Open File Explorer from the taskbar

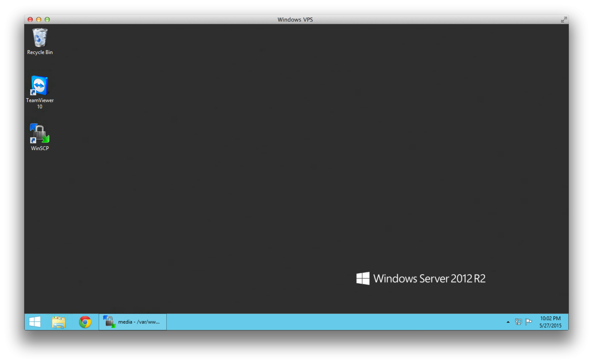tap(59, 322)
